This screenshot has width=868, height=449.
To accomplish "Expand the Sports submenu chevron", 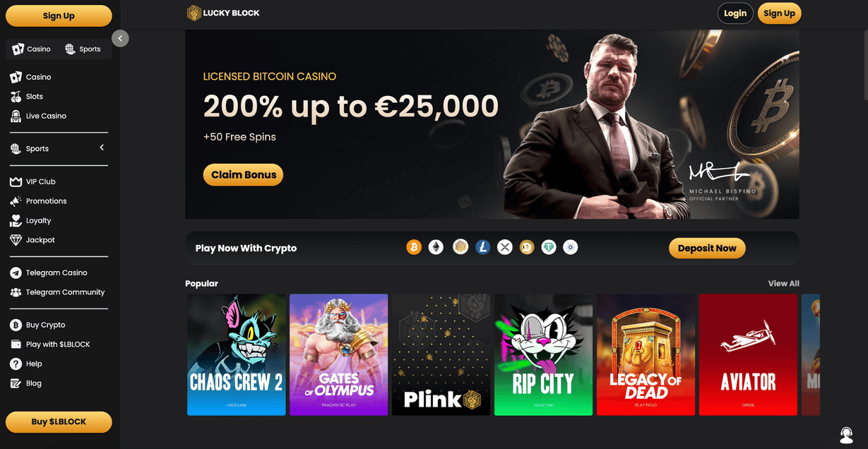I will click(x=102, y=148).
